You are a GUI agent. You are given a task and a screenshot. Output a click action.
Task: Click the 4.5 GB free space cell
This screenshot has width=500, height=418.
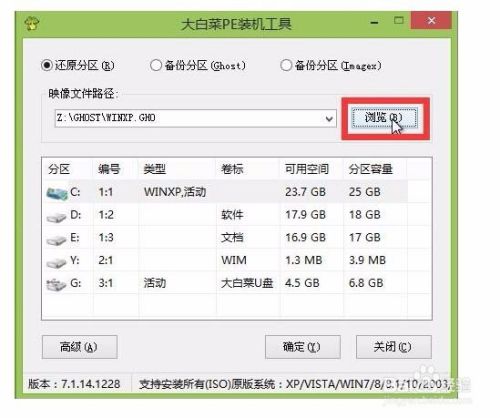point(302,283)
